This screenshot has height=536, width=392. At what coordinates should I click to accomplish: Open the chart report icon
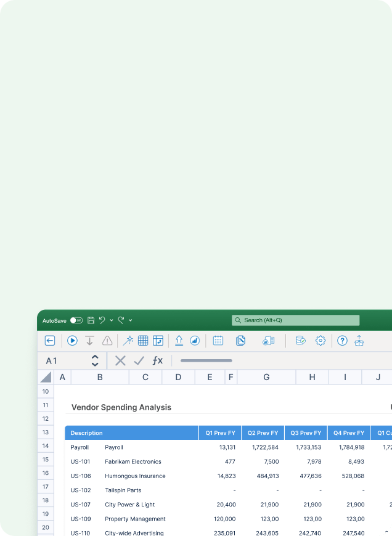(x=195, y=341)
